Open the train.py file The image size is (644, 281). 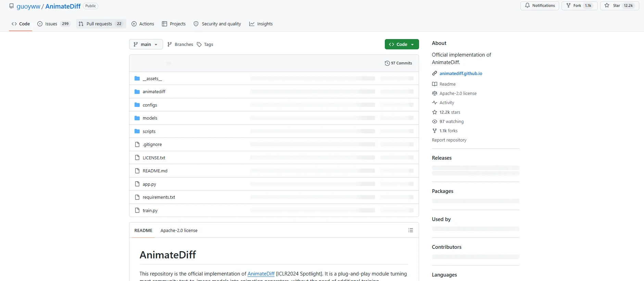tap(150, 210)
